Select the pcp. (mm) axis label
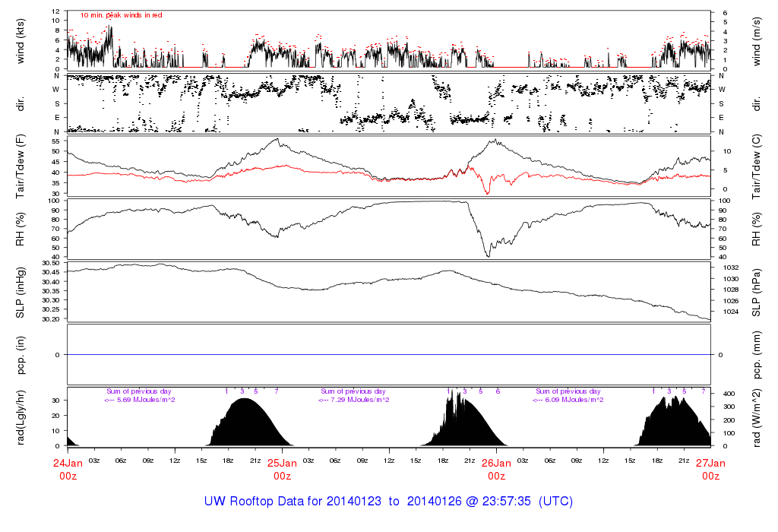This screenshot has width=778, height=532. [757, 355]
